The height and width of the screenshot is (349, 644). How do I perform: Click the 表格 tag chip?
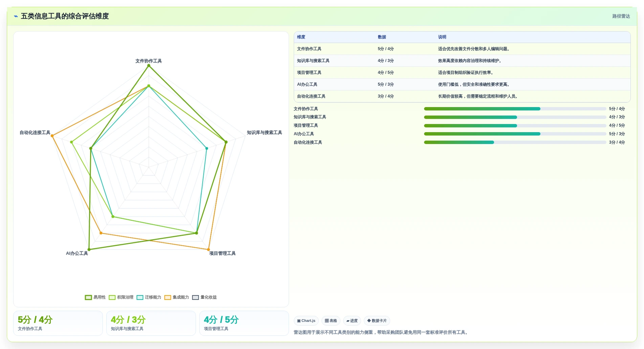331,321
